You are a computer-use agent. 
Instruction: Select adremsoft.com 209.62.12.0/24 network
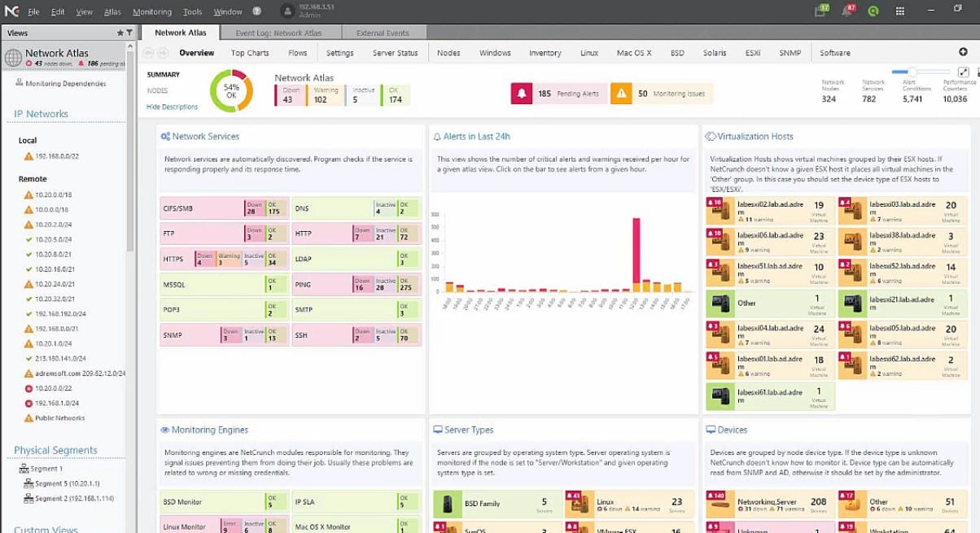pos(75,374)
